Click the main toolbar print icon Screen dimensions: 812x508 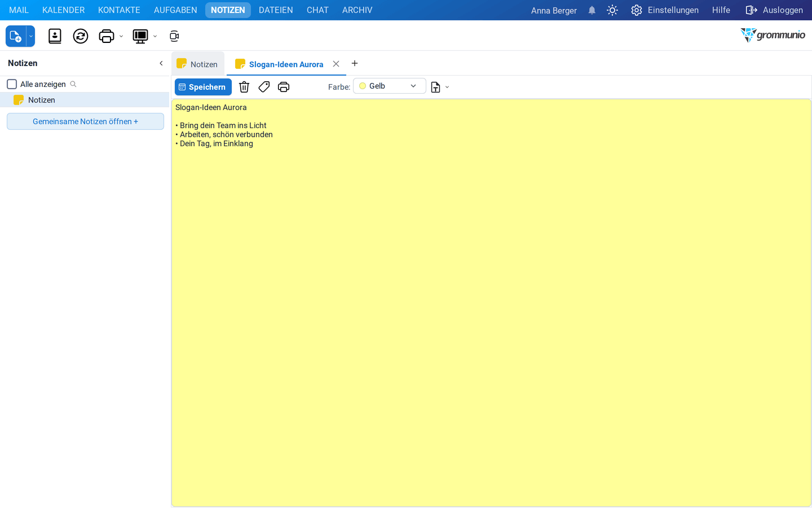[x=106, y=36]
